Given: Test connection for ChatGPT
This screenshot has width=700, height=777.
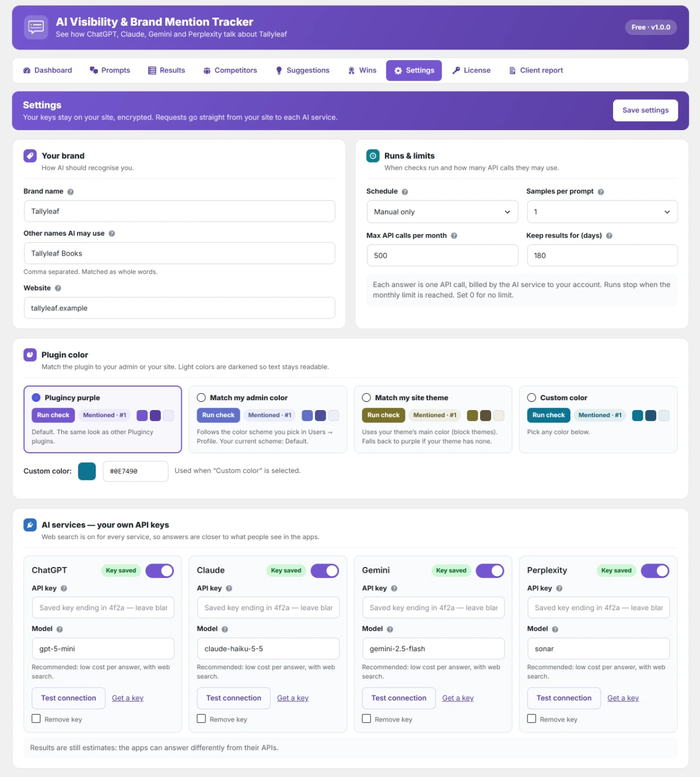Looking at the screenshot, I should coord(68,698).
